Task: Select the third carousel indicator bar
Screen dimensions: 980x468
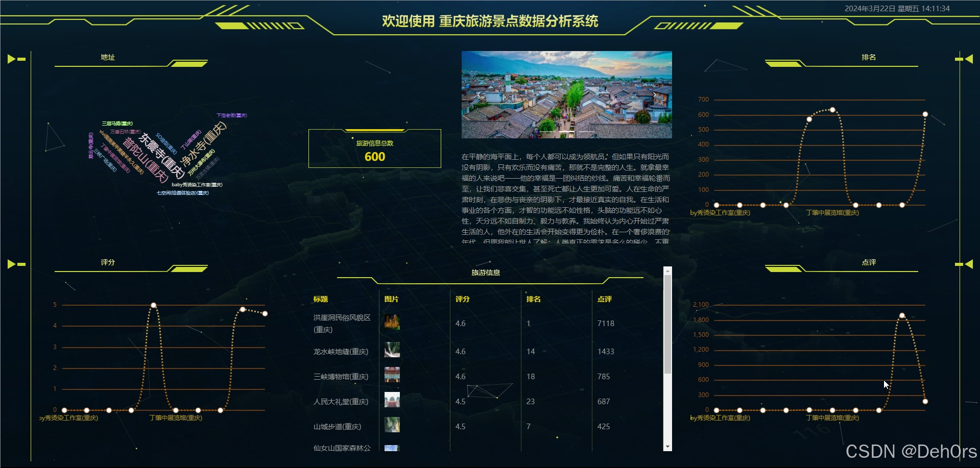Action: 586,132
